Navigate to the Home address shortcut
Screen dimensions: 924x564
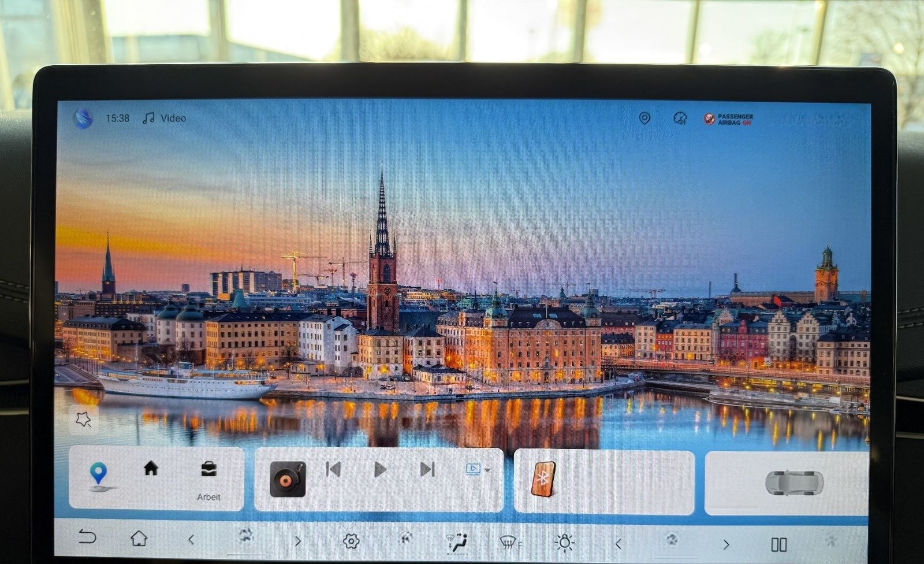pyautogui.click(x=151, y=468)
